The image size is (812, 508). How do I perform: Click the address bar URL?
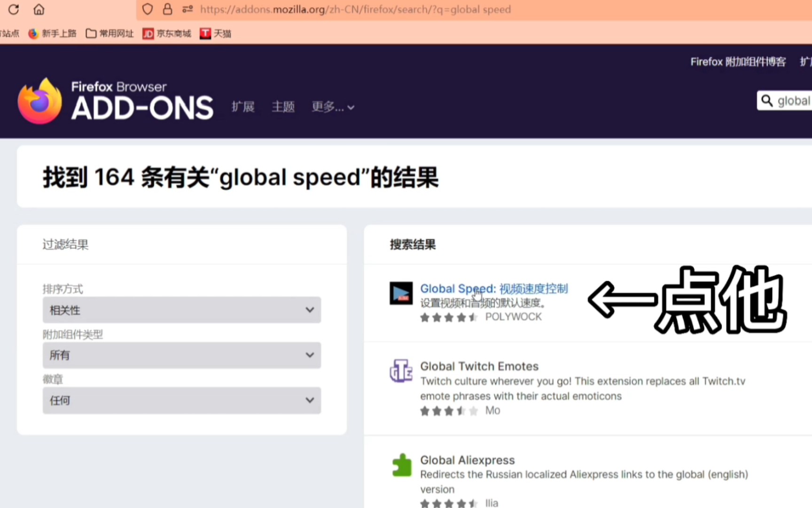point(355,9)
